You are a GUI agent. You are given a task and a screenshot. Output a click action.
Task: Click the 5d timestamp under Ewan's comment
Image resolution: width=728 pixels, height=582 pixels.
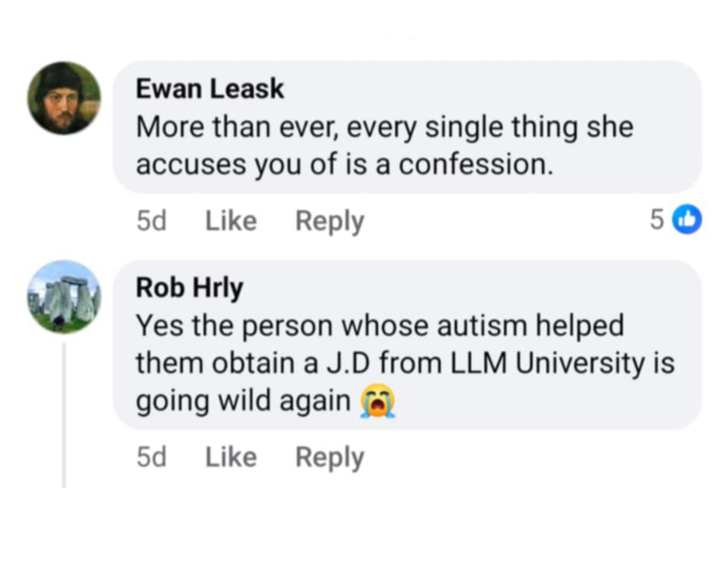tap(151, 221)
